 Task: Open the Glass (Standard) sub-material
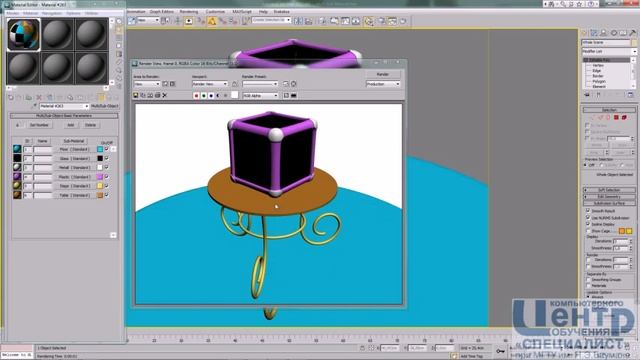(x=74, y=158)
